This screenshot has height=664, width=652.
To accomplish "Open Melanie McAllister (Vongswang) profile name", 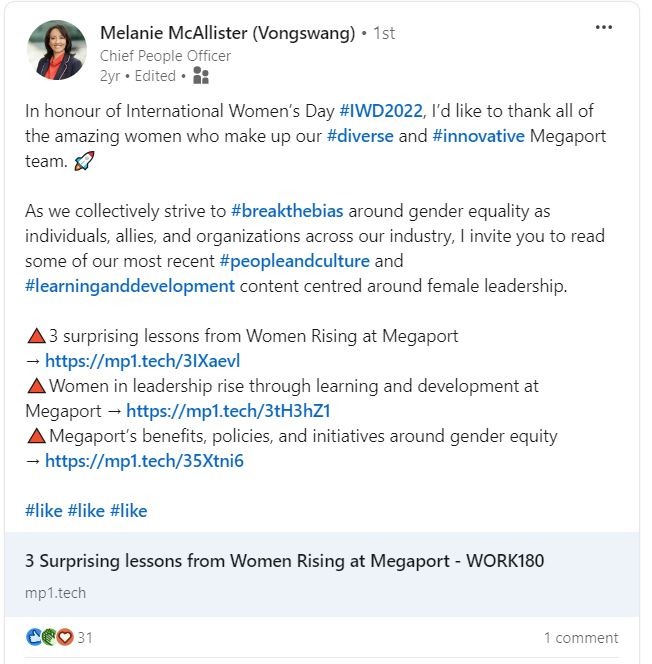I will click(x=228, y=33).
